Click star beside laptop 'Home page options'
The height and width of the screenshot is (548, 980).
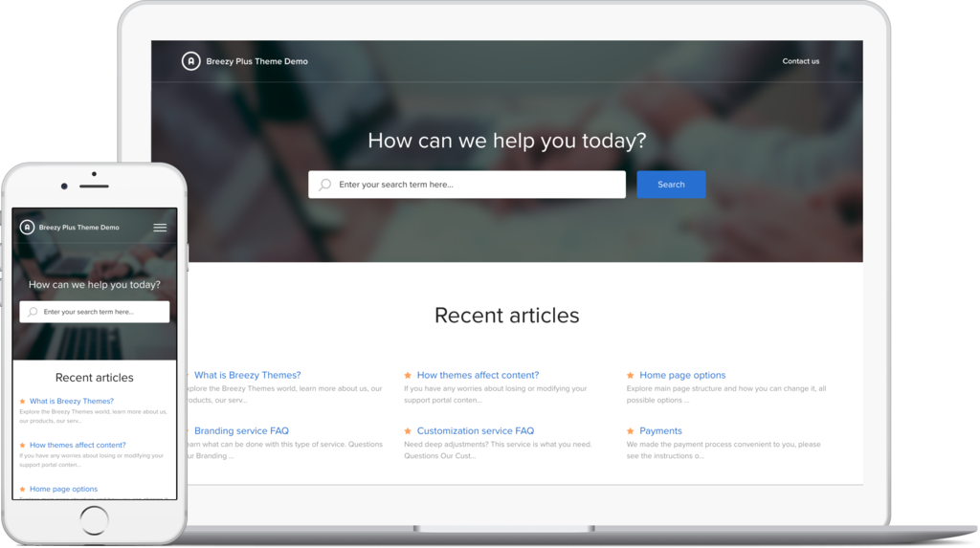[630, 376]
